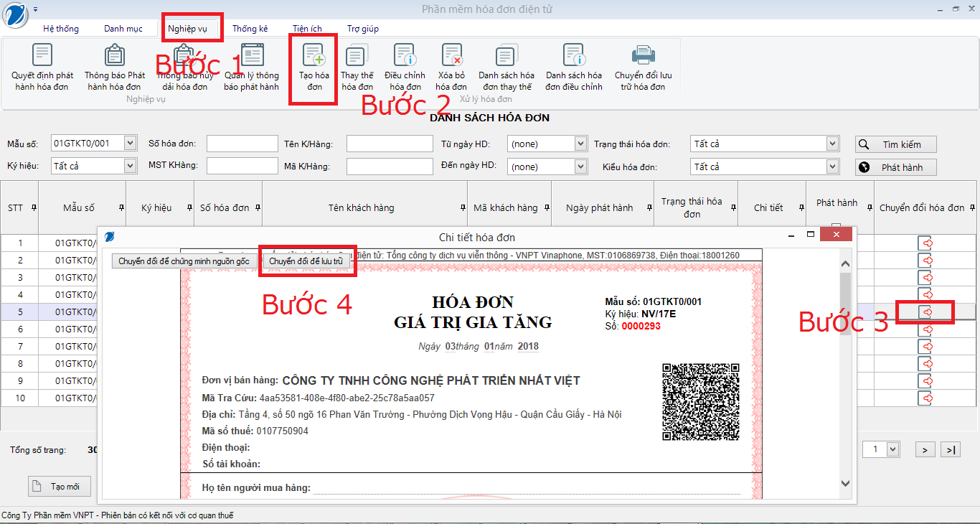Click Chuyển đổi để lưu trữ button
The width and height of the screenshot is (980, 524).
307,261
